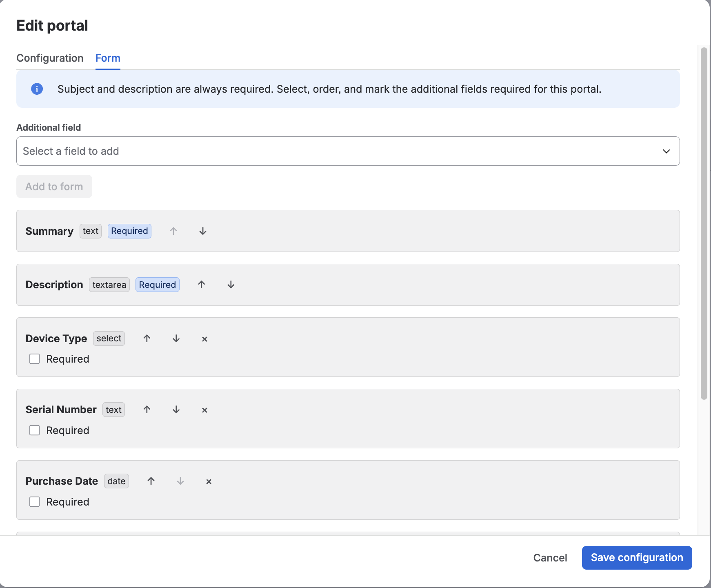Remove the Serial Number field
The image size is (711, 588).
coord(205,410)
